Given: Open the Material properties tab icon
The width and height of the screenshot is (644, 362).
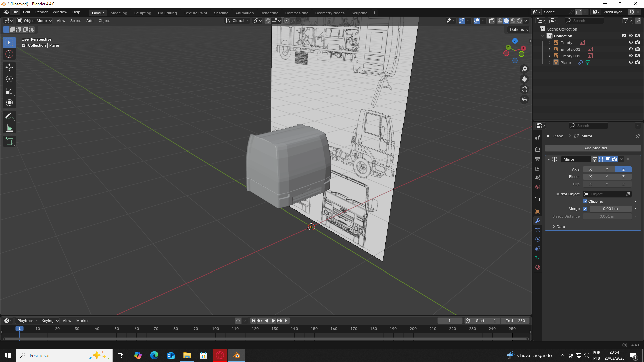Looking at the screenshot, I should (x=538, y=267).
